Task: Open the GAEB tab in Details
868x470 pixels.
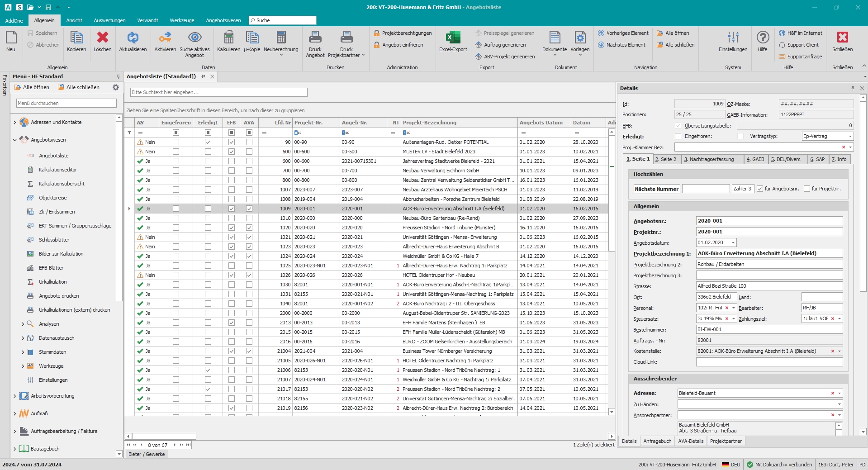Action: click(x=755, y=159)
